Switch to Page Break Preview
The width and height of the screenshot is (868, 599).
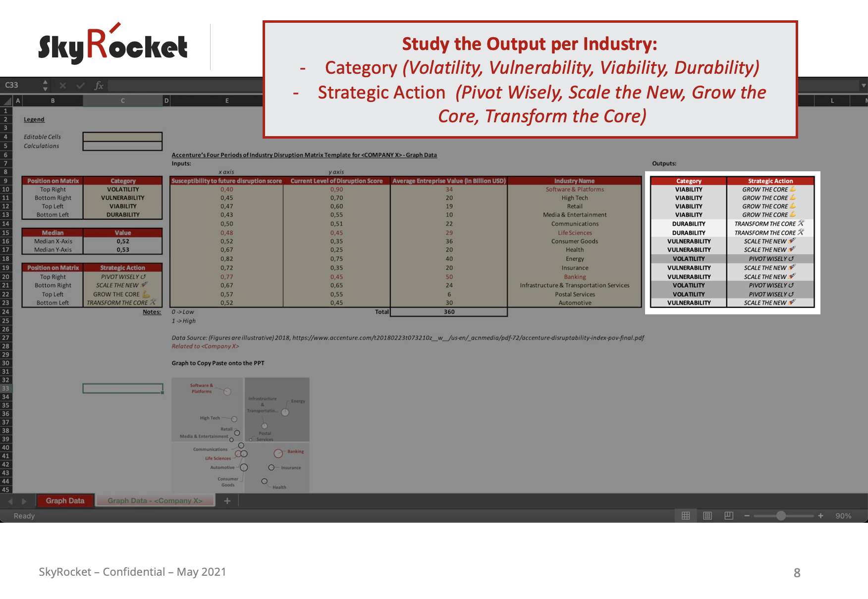tap(729, 515)
